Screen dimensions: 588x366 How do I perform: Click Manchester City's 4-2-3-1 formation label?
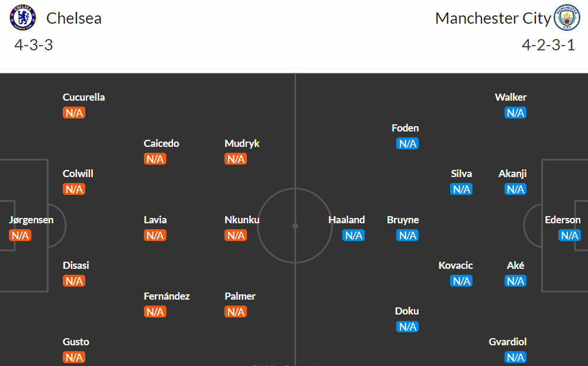click(548, 45)
